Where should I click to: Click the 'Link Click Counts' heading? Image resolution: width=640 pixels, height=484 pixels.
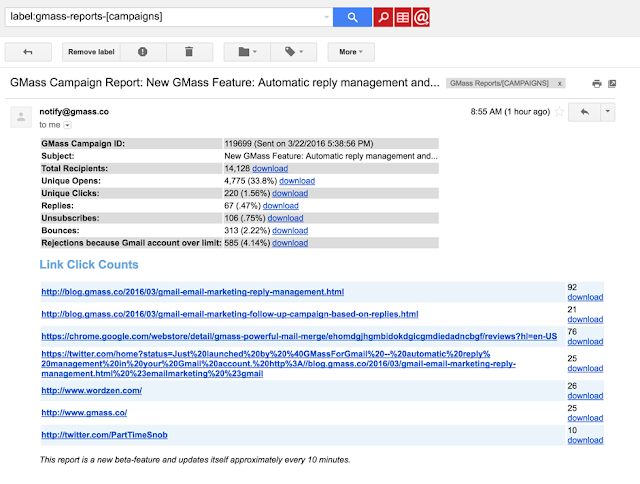[x=89, y=264]
